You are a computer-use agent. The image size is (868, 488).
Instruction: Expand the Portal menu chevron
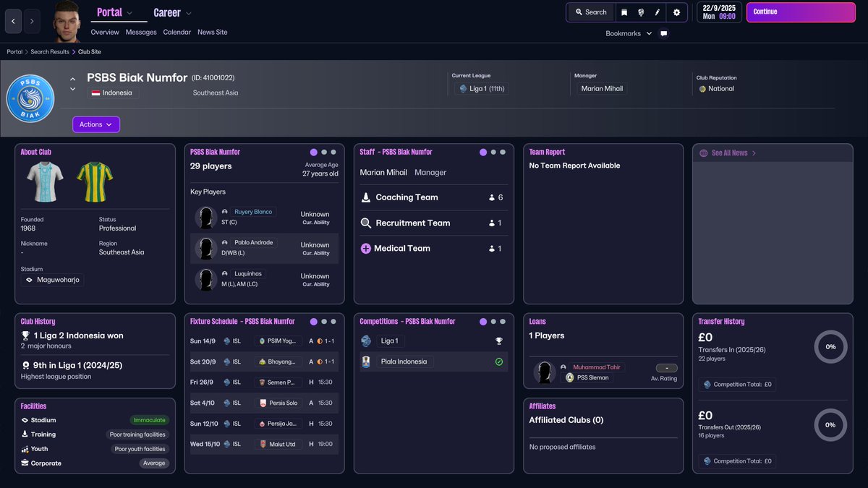click(129, 13)
